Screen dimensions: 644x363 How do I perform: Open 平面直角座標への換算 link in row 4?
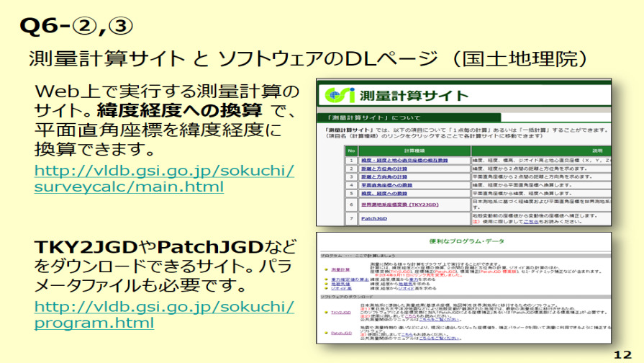[386, 186]
